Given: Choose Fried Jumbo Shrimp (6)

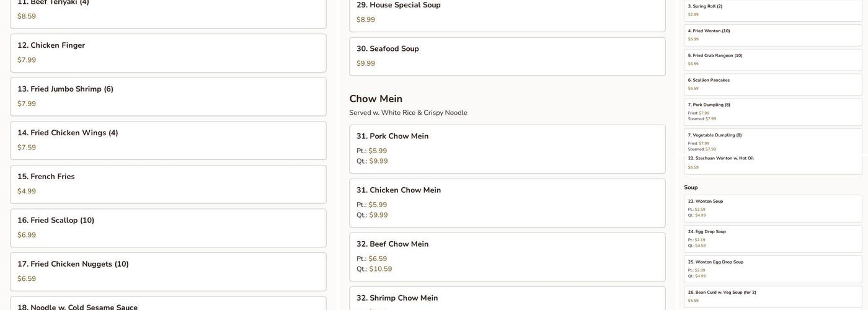Looking at the screenshot, I should point(168,97).
